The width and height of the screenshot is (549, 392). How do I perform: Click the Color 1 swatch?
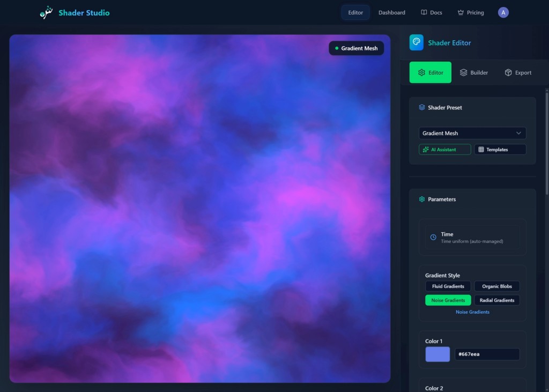pos(437,354)
